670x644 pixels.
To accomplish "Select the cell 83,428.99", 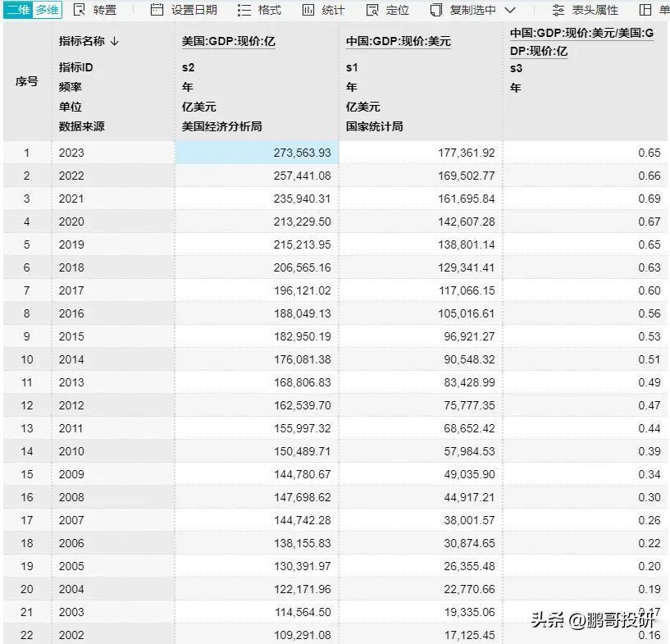I will coord(421,382).
